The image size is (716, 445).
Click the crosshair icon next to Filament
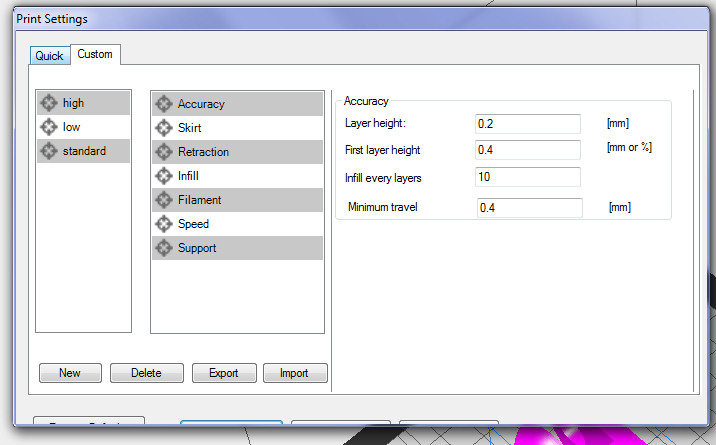[x=163, y=200]
